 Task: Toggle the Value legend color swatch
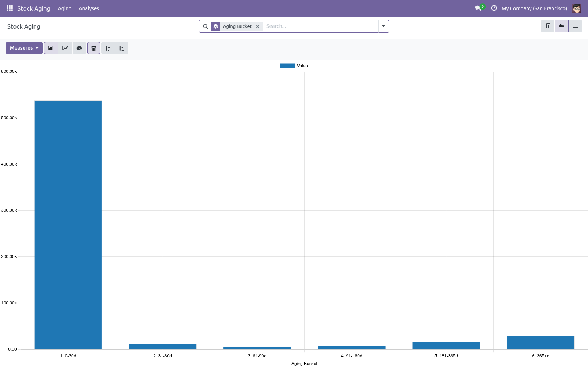click(x=287, y=66)
